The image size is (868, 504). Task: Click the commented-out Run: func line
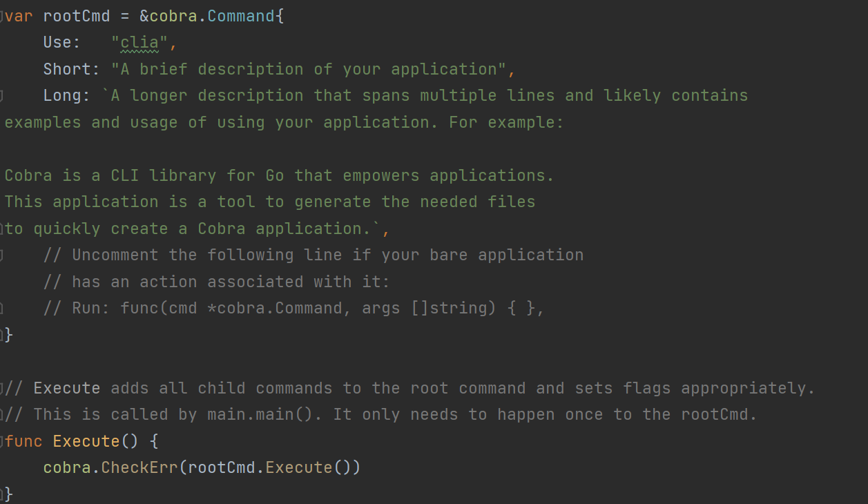tap(293, 309)
